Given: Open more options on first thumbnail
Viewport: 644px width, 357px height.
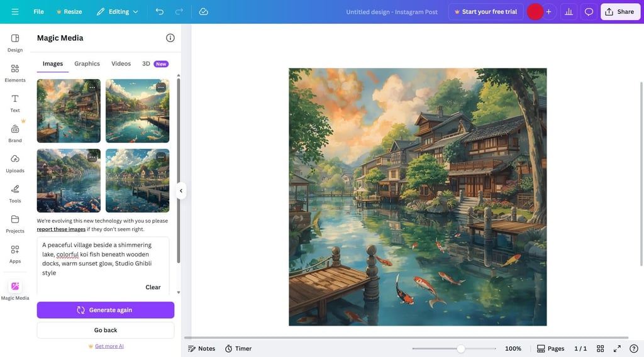Looking at the screenshot, I should (x=92, y=87).
